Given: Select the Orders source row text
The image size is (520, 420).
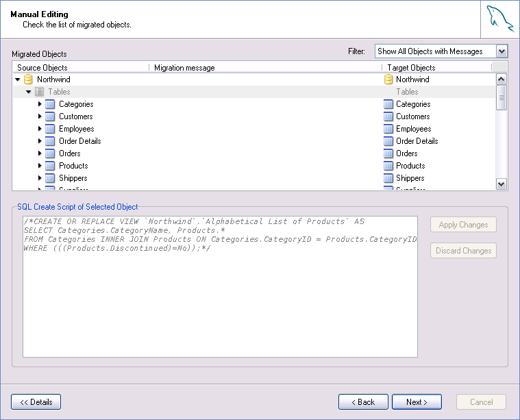Looking at the screenshot, I should click(x=70, y=153).
